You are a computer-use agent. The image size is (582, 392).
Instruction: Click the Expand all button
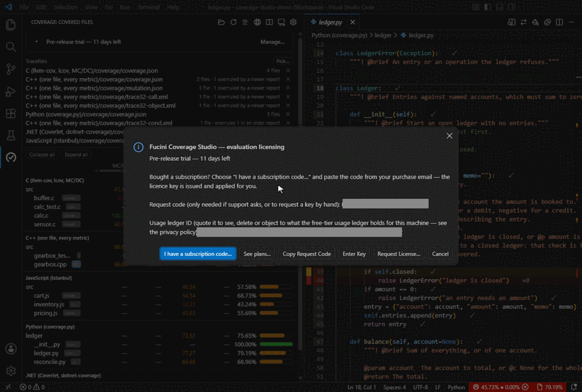pos(76,155)
